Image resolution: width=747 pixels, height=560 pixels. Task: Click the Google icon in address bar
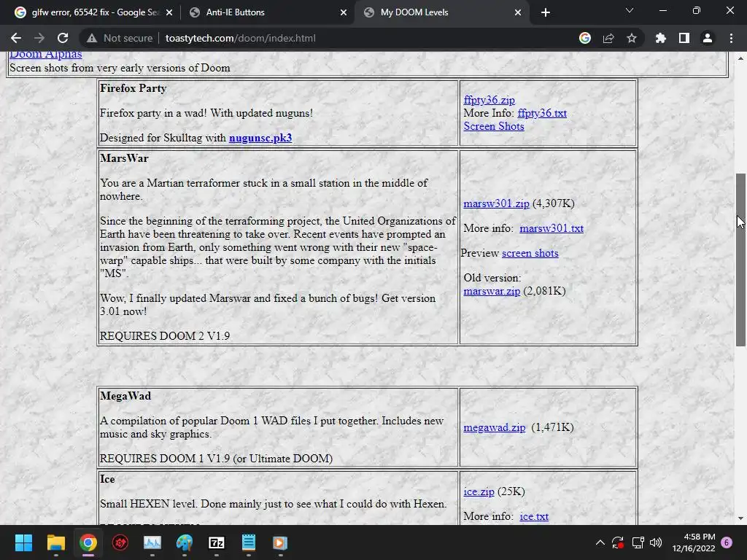coord(585,38)
